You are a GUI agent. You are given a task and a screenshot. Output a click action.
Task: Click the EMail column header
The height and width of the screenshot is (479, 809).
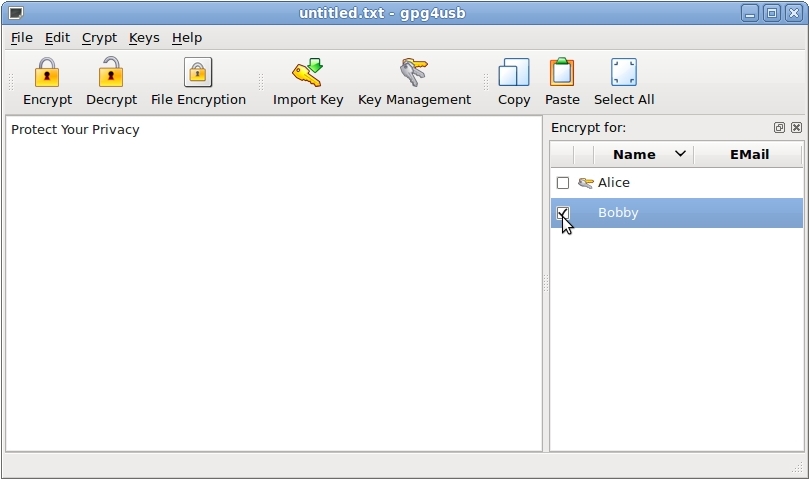click(749, 154)
